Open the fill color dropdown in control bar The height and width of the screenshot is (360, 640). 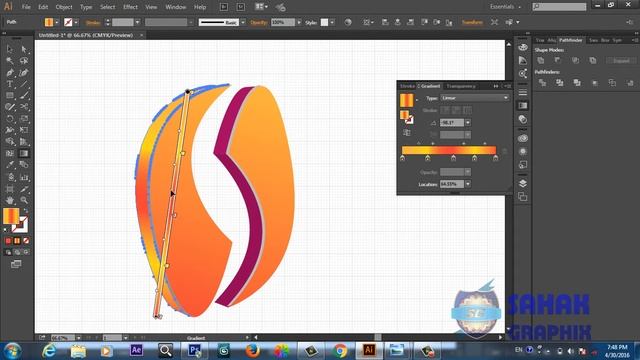tap(57, 22)
